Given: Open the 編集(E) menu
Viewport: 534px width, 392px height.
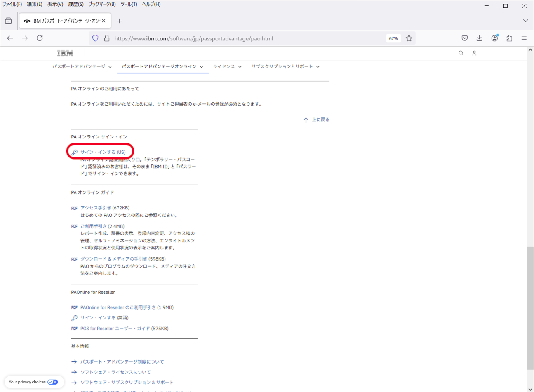Looking at the screenshot, I should (x=35, y=4).
